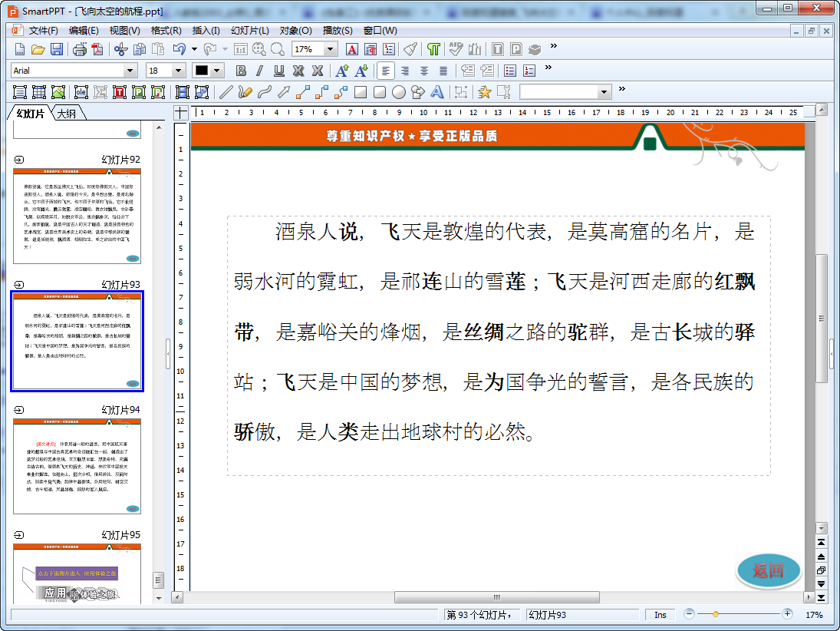
Task: Center align text
Action: [424, 71]
